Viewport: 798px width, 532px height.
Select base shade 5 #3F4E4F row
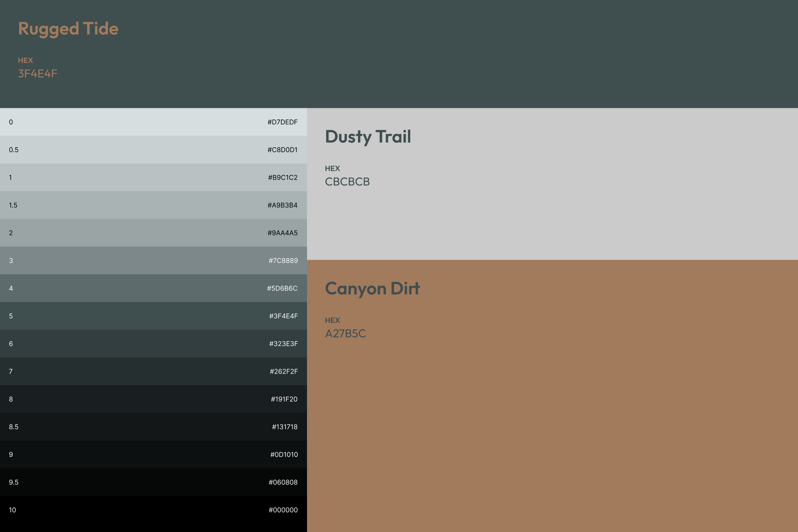(153, 316)
